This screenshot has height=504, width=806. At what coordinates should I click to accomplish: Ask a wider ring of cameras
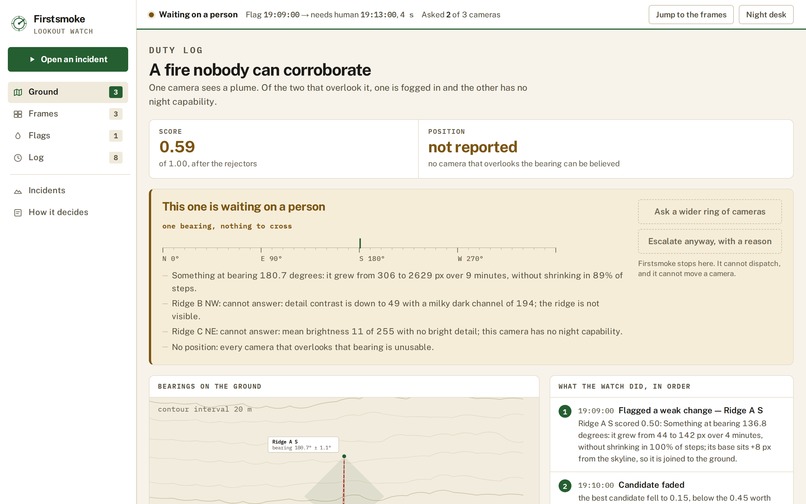tap(709, 211)
